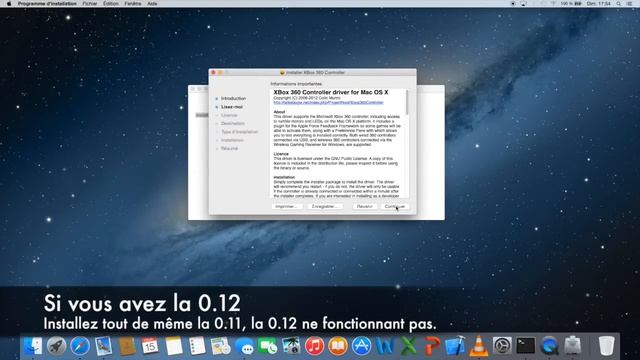Launch Safari compass icon in dock
Viewport: 640px width, 360px height.
tap(80, 346)
